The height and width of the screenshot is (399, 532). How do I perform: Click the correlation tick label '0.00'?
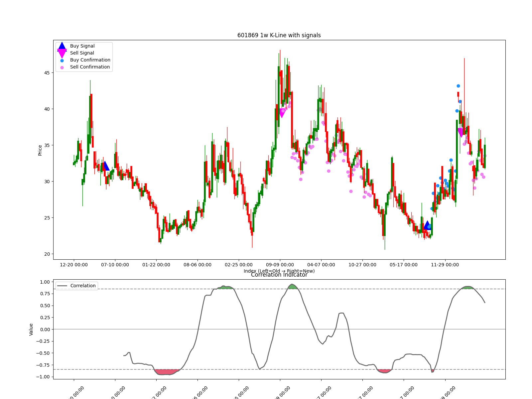45,330
